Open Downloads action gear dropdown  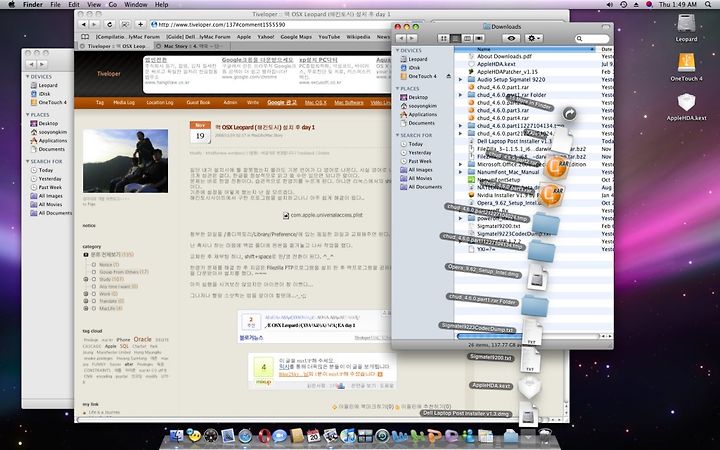534,39
